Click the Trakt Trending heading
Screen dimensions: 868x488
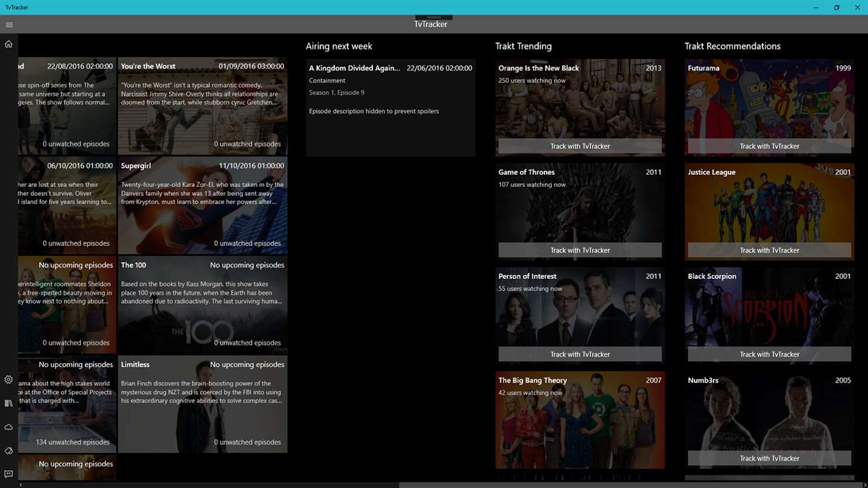[x=523, y=46]
